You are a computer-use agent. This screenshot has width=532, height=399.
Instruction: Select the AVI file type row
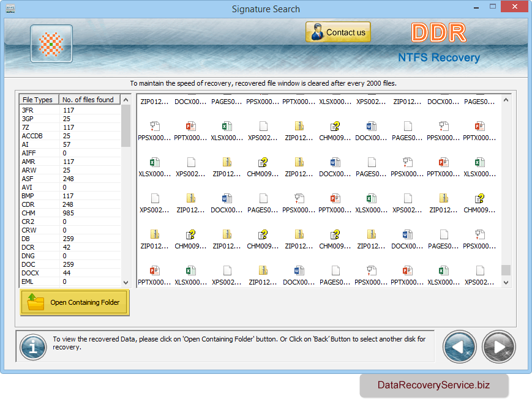(x=70, y=187)
